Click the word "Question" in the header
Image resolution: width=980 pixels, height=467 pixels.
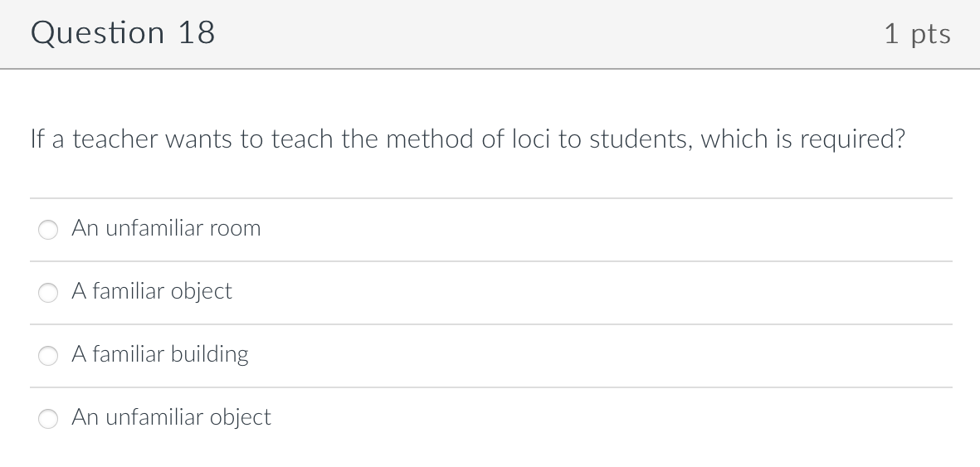click(x=98, y=33)
